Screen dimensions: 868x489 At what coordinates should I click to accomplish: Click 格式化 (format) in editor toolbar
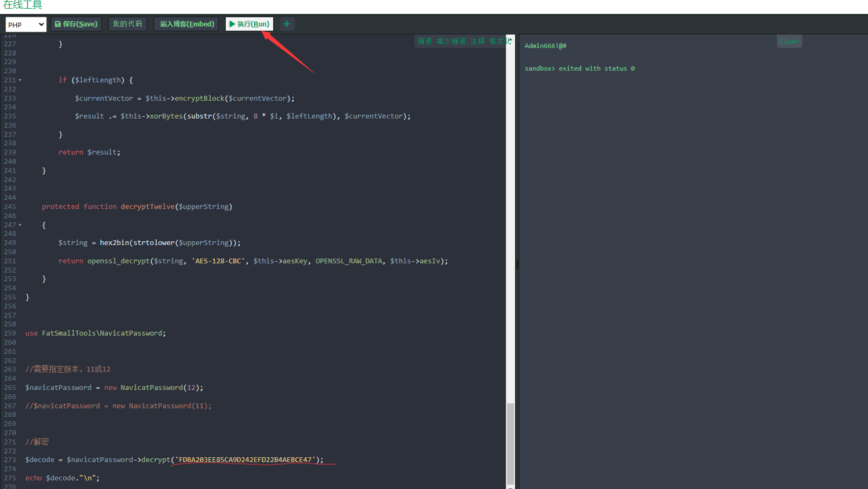point(499,41)
